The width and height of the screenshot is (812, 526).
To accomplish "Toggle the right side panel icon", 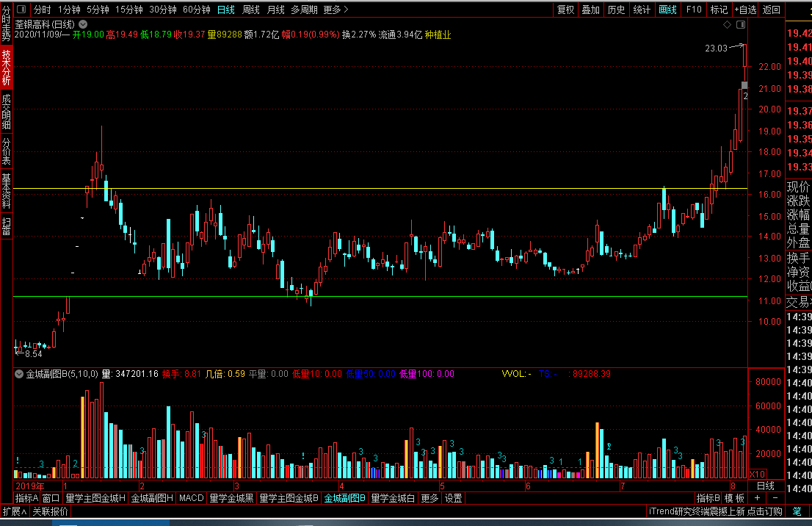I will 741,25.
